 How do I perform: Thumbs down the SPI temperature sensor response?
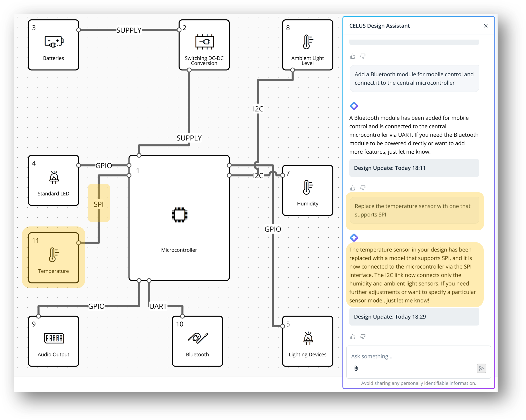[363, 337]
